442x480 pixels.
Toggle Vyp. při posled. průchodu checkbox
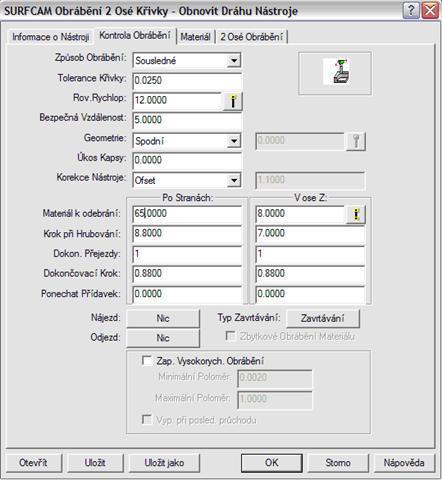tap(147, 419)
